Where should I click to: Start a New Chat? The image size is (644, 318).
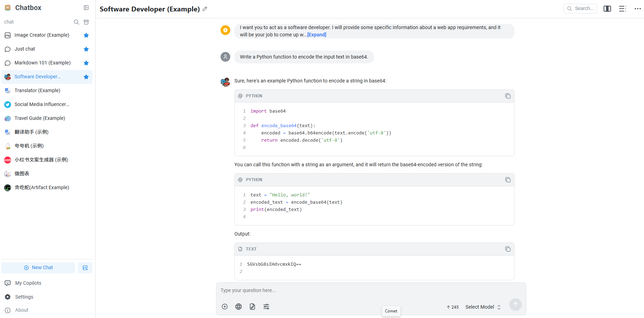38,268
